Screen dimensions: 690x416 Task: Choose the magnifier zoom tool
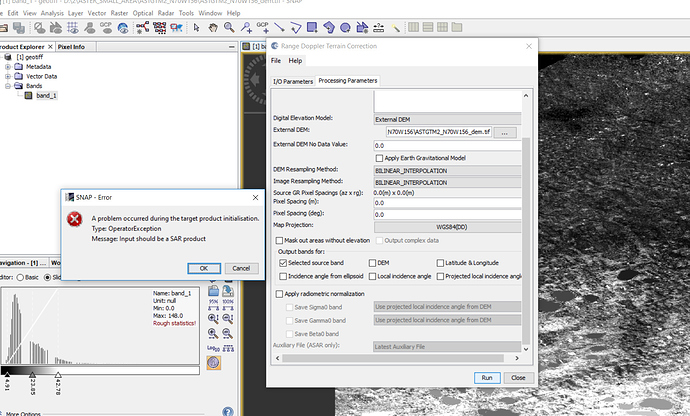(229, 28)
